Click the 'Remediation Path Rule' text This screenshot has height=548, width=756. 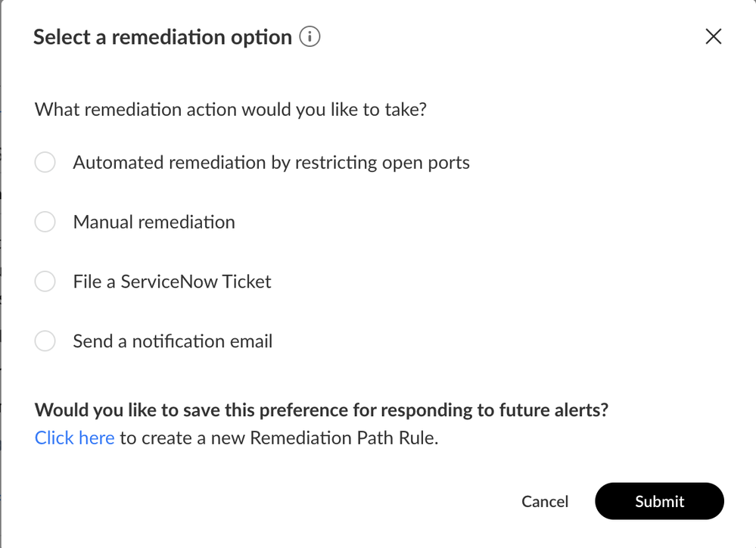[343, 437]
